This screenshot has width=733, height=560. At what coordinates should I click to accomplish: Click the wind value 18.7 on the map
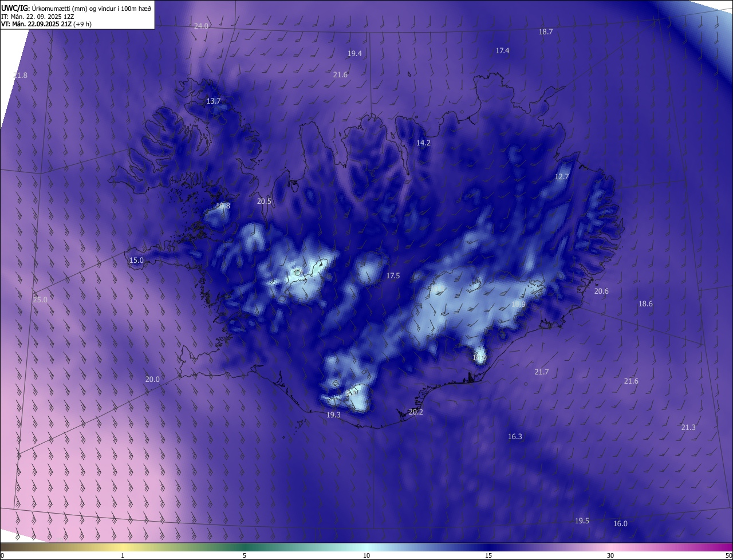point(546,32)
